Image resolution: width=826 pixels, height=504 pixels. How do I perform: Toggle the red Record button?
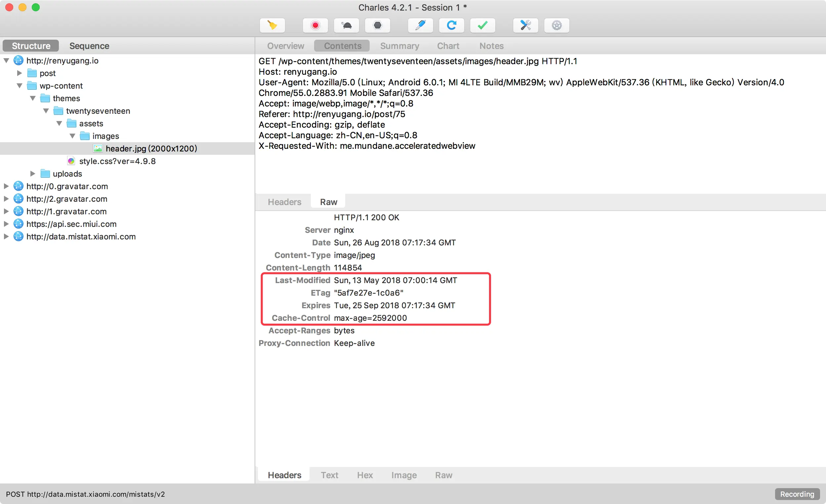tap(315, 25)
